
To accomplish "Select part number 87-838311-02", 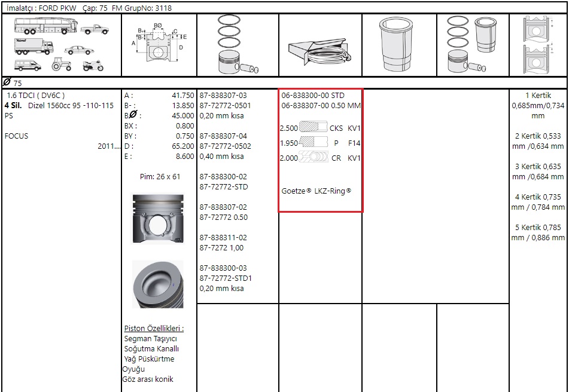I will (223, 238).
